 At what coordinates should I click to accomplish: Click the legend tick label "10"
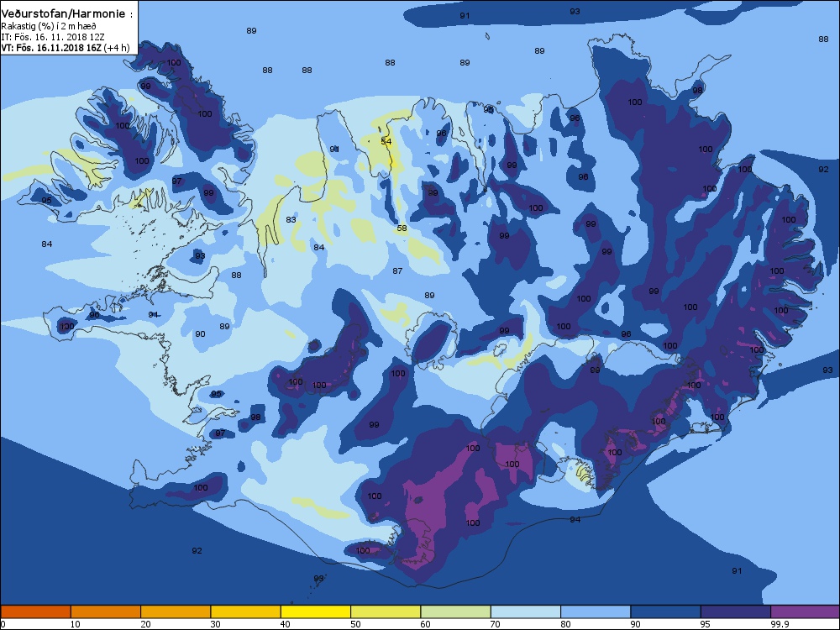(75, 623)
